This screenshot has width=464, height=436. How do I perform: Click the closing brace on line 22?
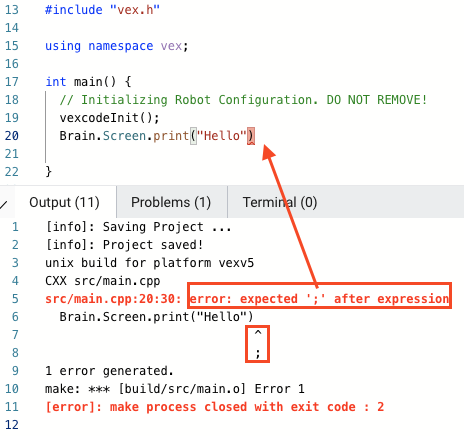coord(49,172)
